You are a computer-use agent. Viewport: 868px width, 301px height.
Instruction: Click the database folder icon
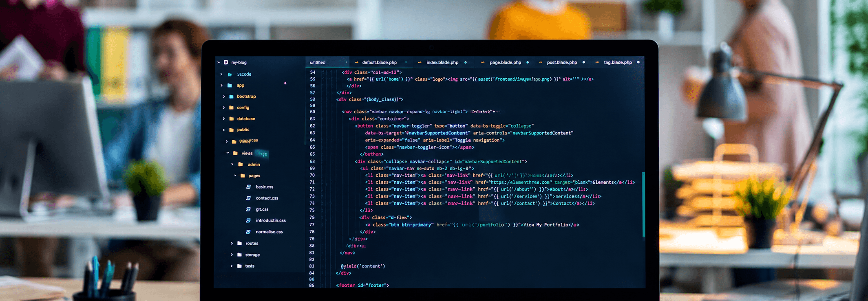(232, 119)
